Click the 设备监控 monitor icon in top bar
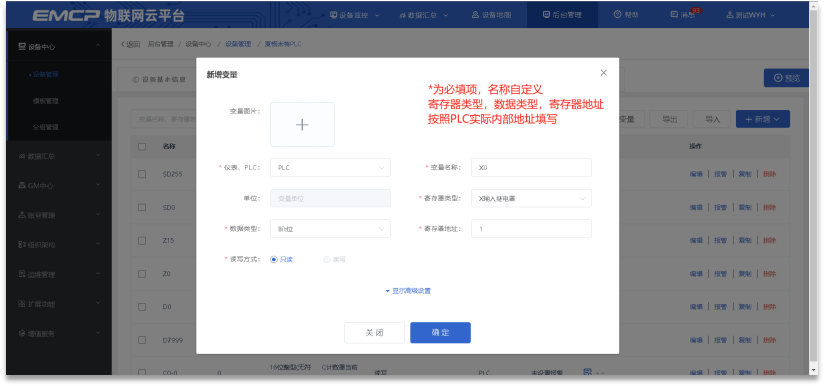This screenshot has height=386, width=824. [x=334, y=15]
